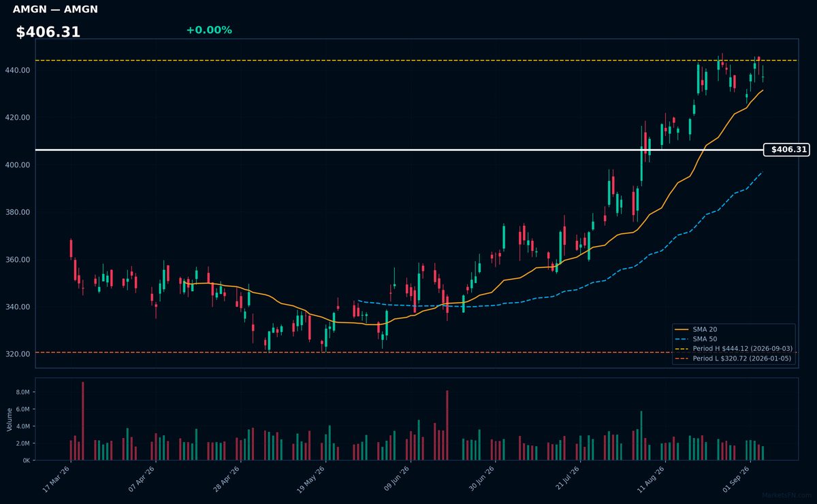
Task: Click the 28 Apr '26 date label
Action: (x=227, y=479)
